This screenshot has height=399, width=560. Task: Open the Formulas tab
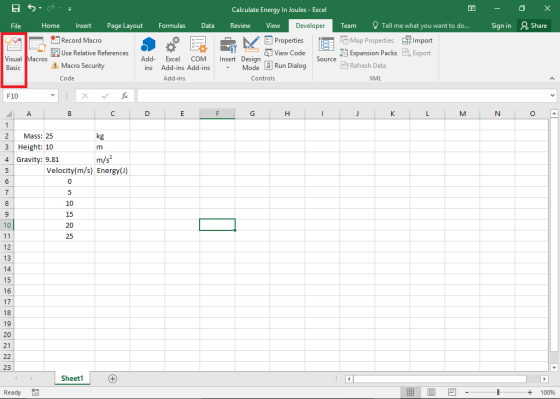click(172, 26)
